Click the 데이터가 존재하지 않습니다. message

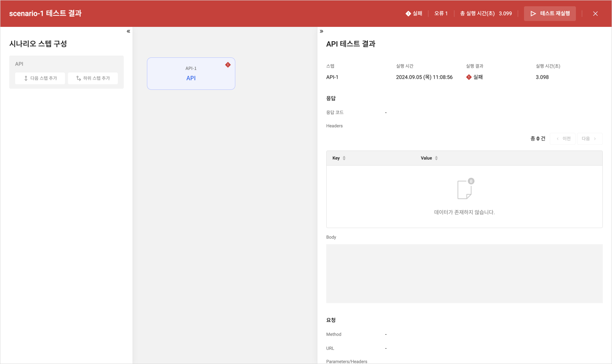tap(464, 212)
